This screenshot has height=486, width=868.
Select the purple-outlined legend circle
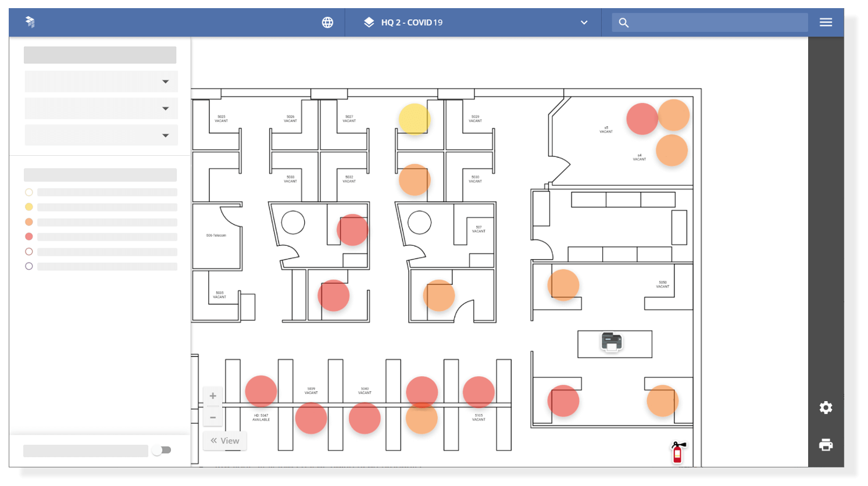pyautogui.click(x=28, y=266)
